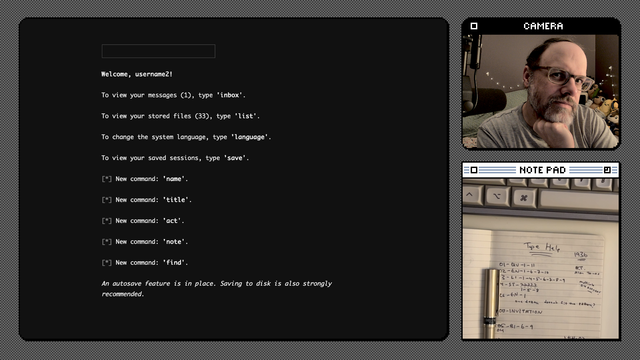640x360 pixels.
Task: Click the Note Pad title bar
Action: tap(541, 170)
